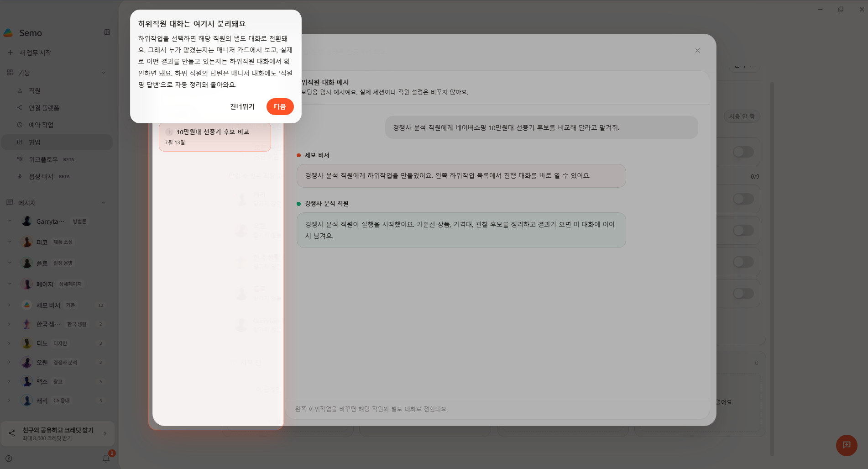Click the 플로 avatar
This screenshot has width=868, height=469.
click(x=27, y=263)
